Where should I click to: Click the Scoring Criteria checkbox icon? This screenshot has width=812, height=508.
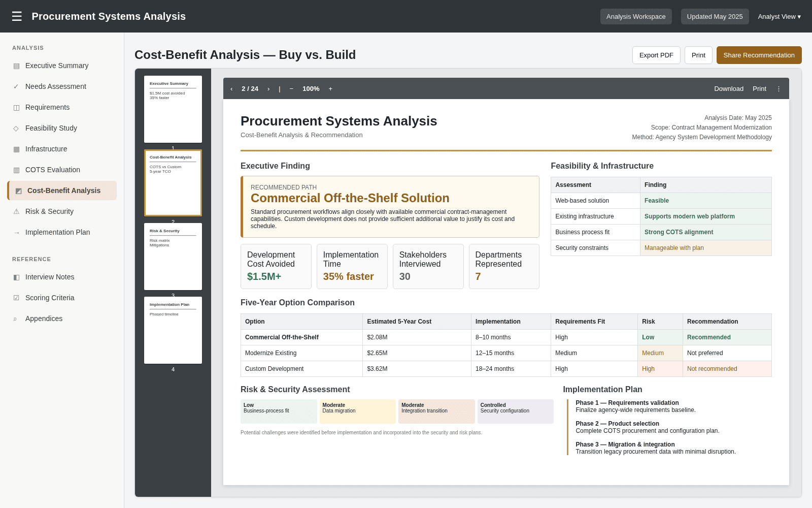[x=16, y=298]
